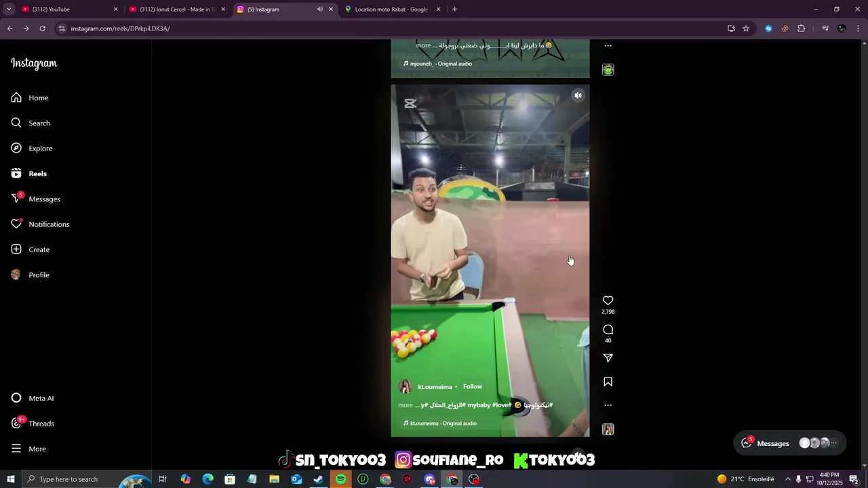Toggle sound on the playing reel
This screenshot has height=488, width=868.
[578, 96]
